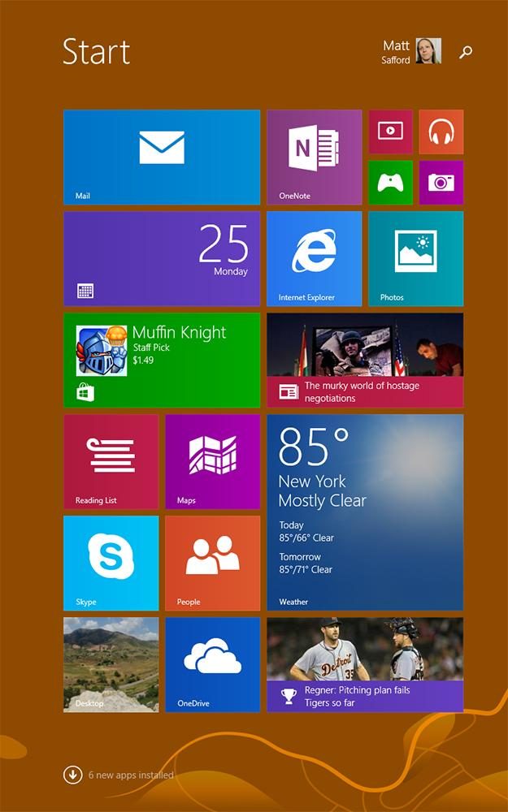The height and width of the screenshot is (812, 508).
Task: Open the People tile
Action: click(212, 563)
